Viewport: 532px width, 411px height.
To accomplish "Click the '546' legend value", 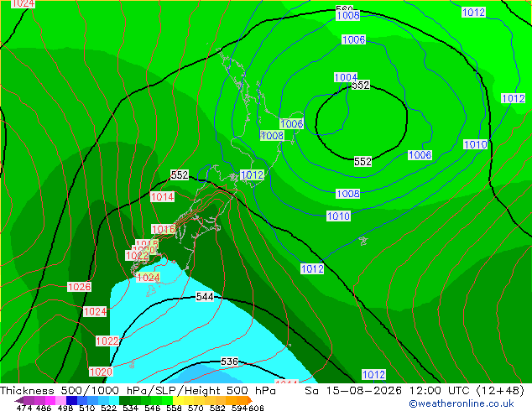I will point(153,408).
